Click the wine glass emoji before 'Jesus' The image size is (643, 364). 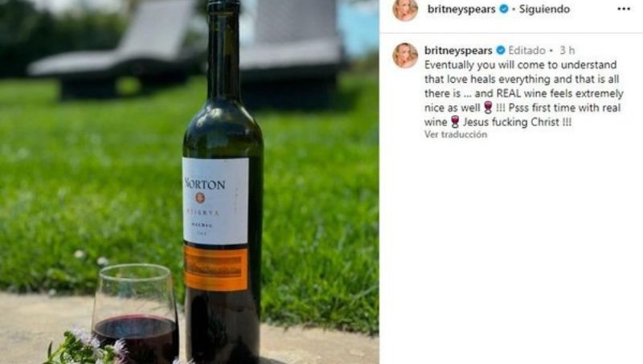[455, 122]
